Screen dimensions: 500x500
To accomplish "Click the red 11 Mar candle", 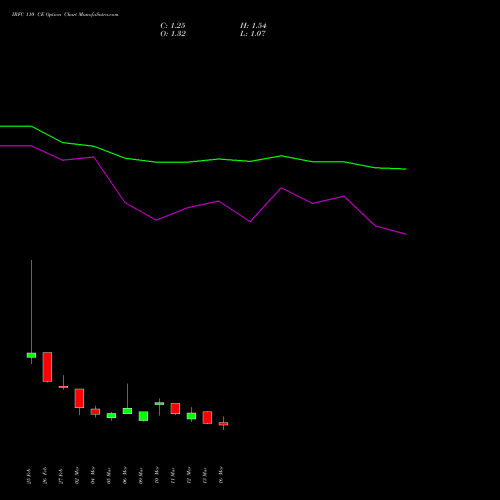I will 175,408.
